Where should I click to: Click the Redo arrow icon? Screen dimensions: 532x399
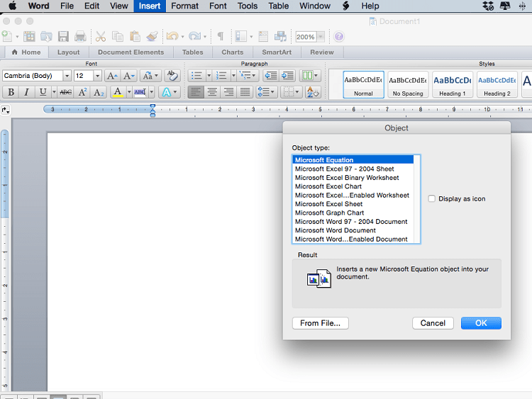pyautogui.click(x=195, y=36)
